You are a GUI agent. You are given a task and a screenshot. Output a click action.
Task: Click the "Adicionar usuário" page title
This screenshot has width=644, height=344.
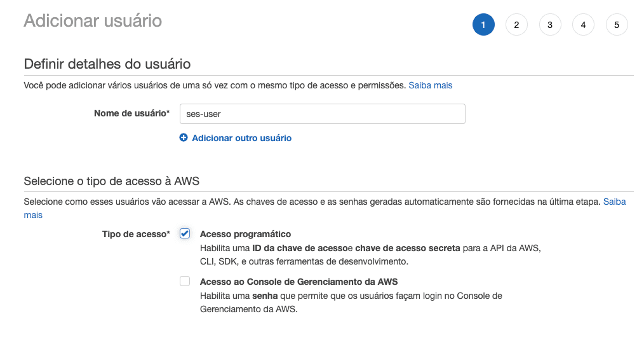tap(93, 20)
